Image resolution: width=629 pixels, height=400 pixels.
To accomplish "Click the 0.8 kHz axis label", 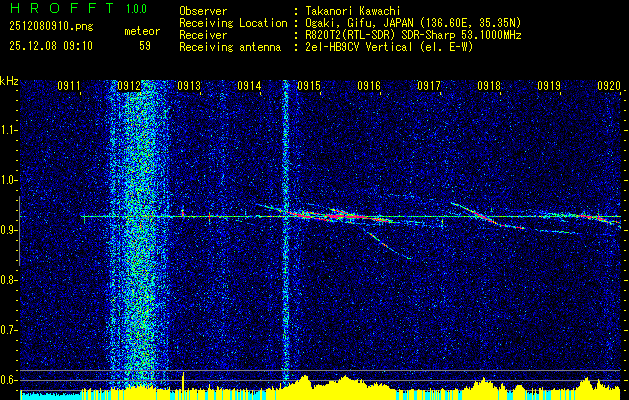I will (x=8, y=280).
